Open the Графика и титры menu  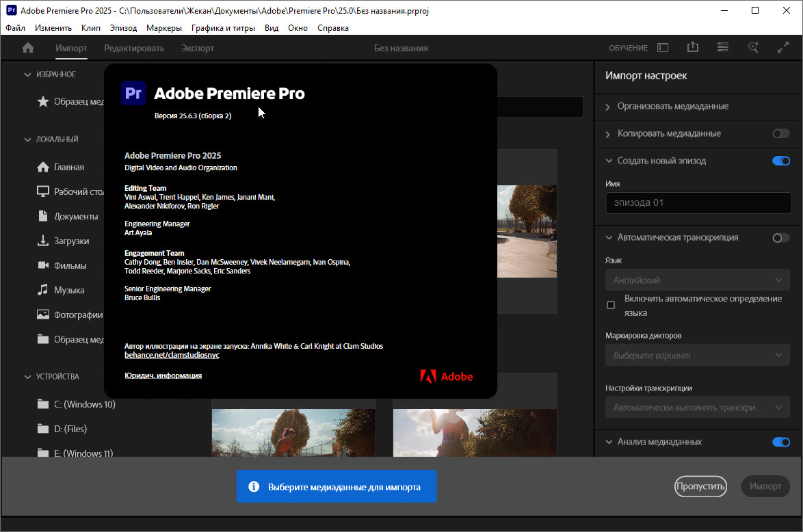pyautogui.click(x=223, y=28)
